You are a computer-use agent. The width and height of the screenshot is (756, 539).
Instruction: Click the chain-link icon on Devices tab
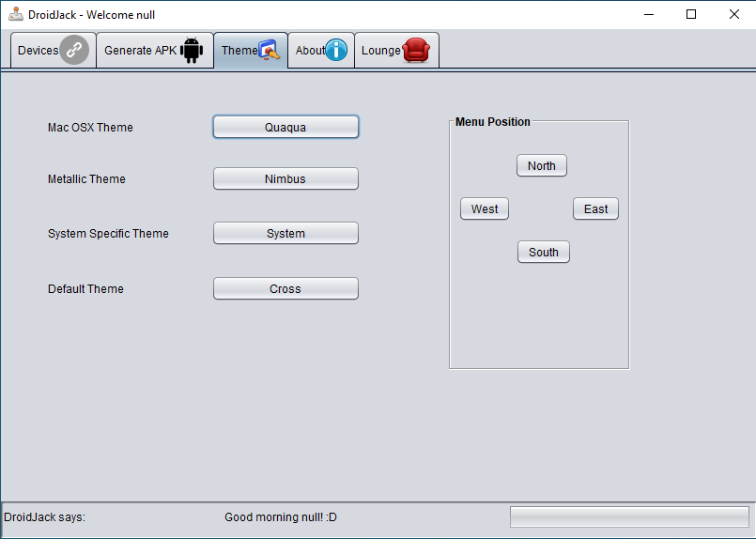coord(74,50)
